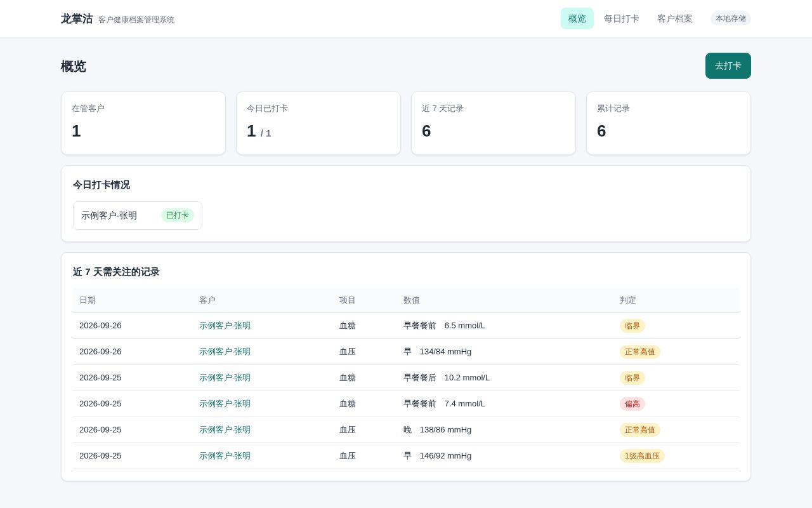Switch to the 概览 tab

pos(577,18)
